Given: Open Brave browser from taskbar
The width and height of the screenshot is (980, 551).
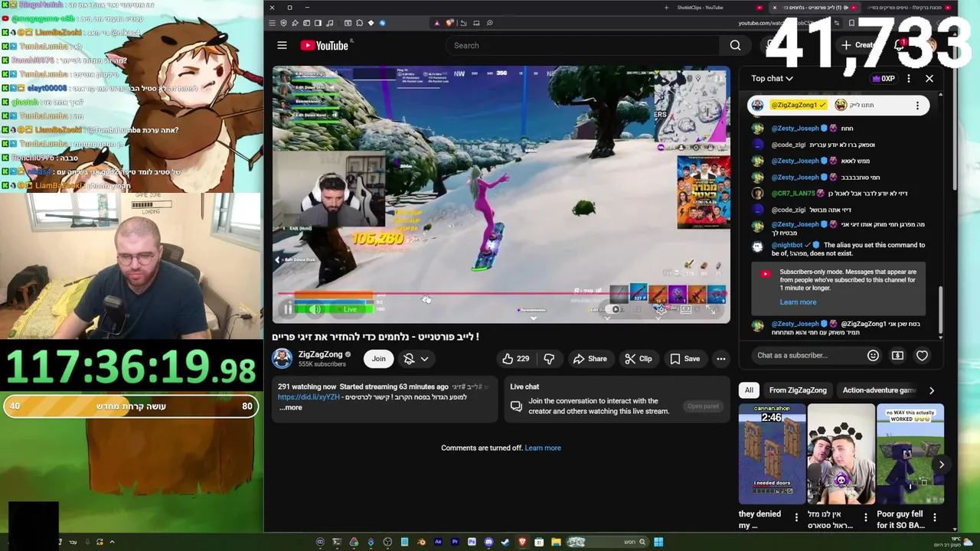Looking at the screenshot, I should click(522, 542).
